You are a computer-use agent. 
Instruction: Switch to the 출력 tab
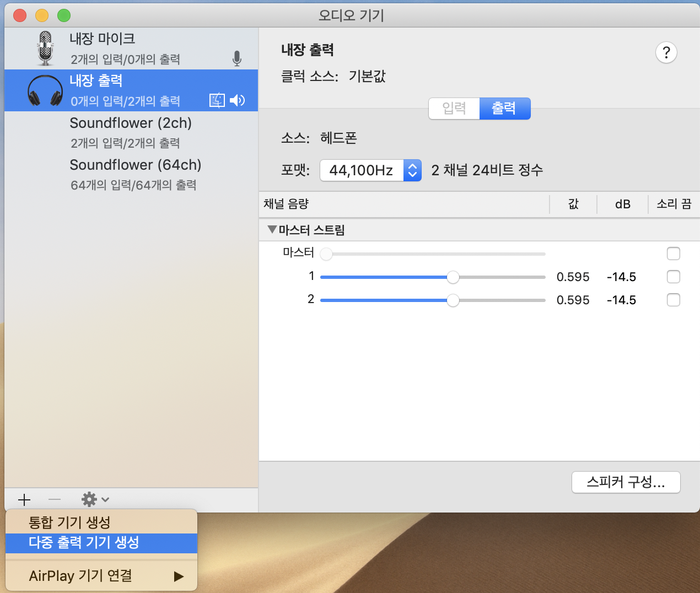(x=504, y=109)
